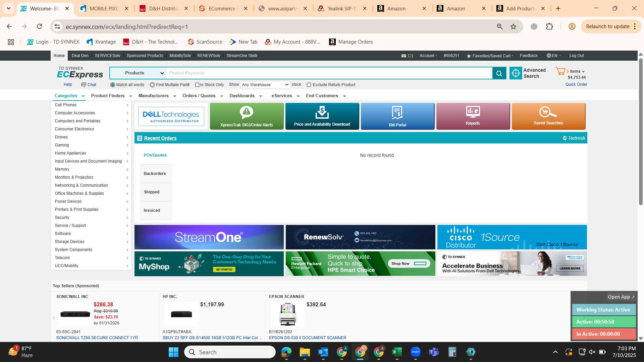Click the Recent Orders link
Screen dimensions: 644x362
pyautogui.click(x=160, y=138)
